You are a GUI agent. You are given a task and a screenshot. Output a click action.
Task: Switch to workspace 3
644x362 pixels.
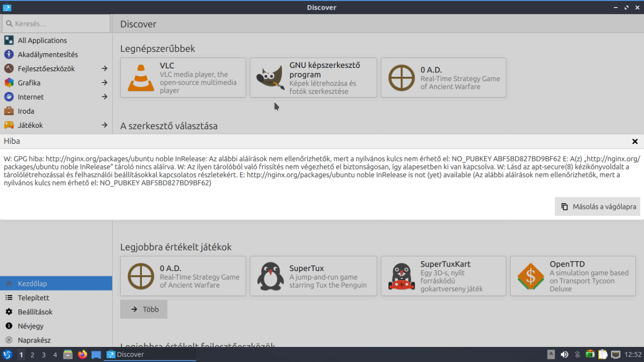point(44,354)
